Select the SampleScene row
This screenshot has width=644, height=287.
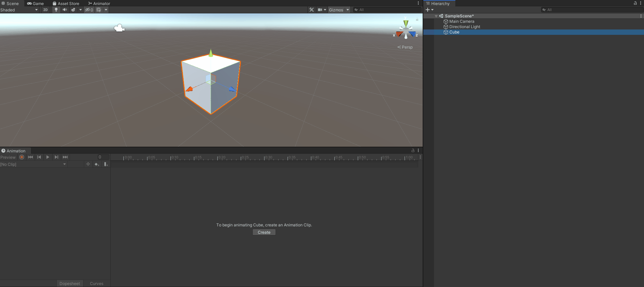point(534,16)
